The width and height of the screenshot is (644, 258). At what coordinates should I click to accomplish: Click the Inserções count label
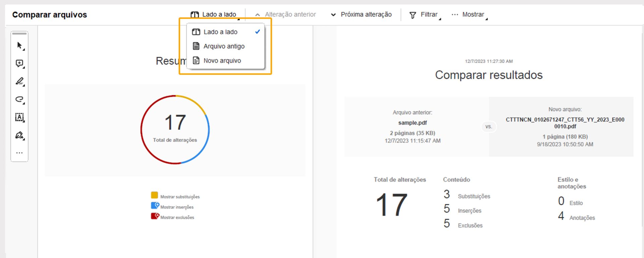tap(470, 211)
